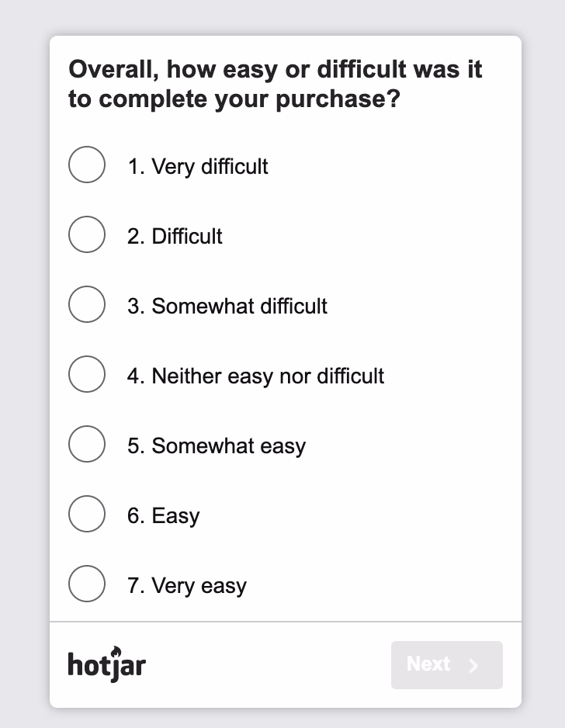Click the hotjar branding link
Viewport: 565px width, 728px height.
pos(106,665)
